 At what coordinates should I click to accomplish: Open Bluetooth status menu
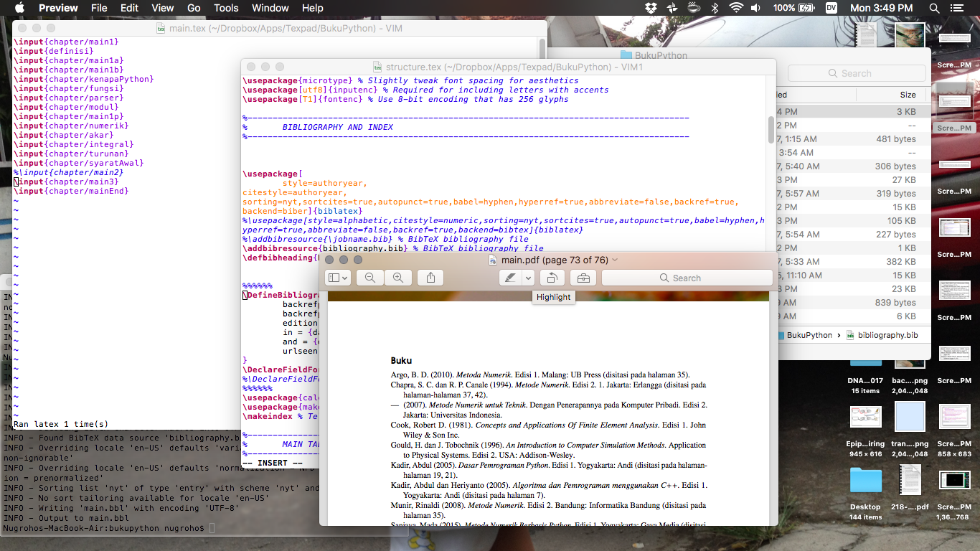click(715, 8)
